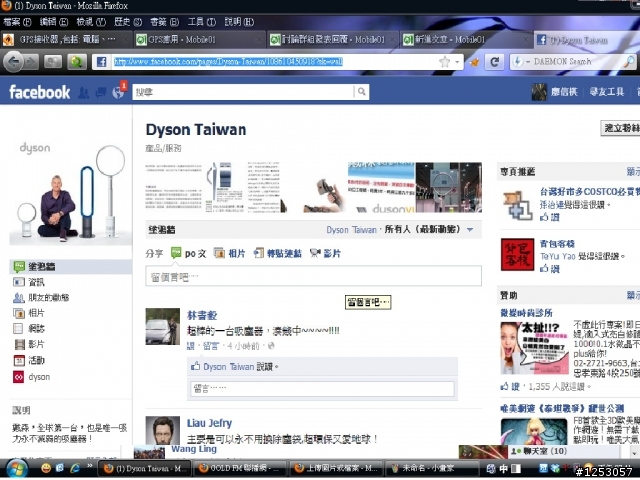Open the 工具 (Tools) menu
The height and width of the screenshot is (480, 640).
(202, 22)
